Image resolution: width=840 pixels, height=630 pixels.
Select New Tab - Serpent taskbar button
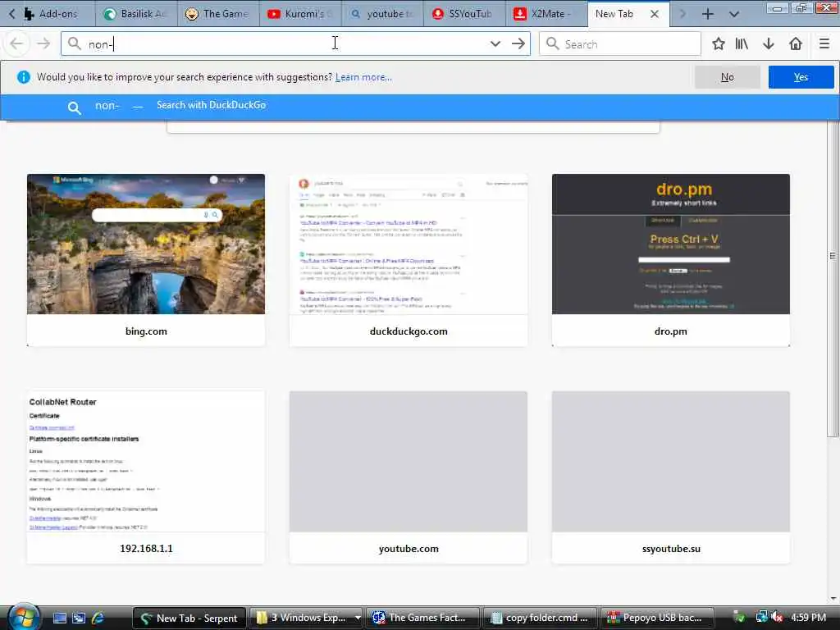(189, 619)
